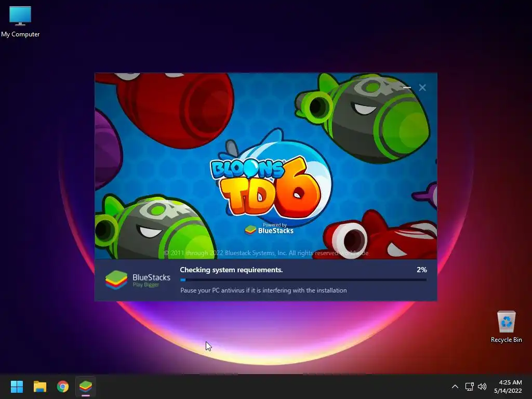Click the installation progress bar
The height and width of the screenshot is (399, 532).
pyautogui.click(x=303, y=280)
